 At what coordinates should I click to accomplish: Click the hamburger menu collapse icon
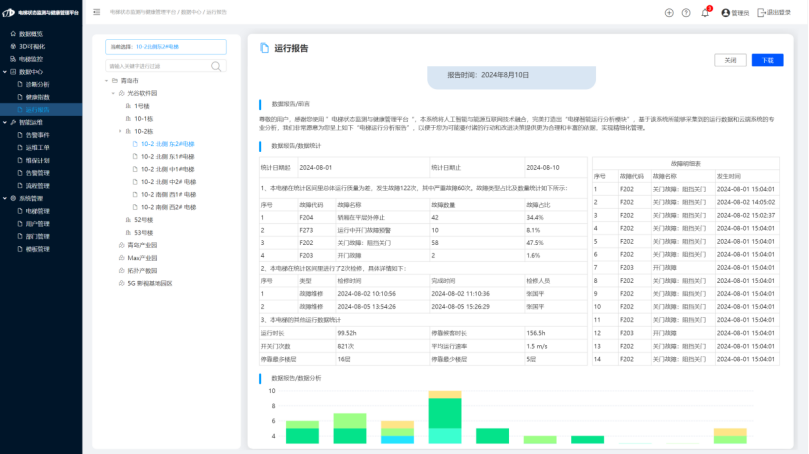tap(97, 13)
